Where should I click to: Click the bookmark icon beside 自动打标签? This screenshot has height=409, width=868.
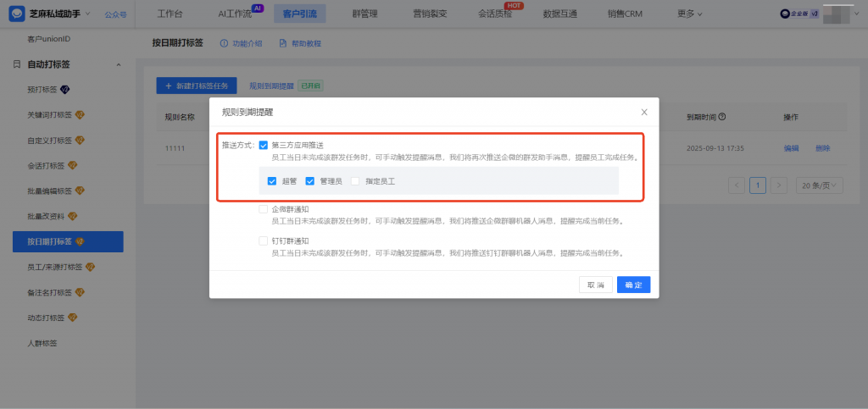click(x=16, y=64)
